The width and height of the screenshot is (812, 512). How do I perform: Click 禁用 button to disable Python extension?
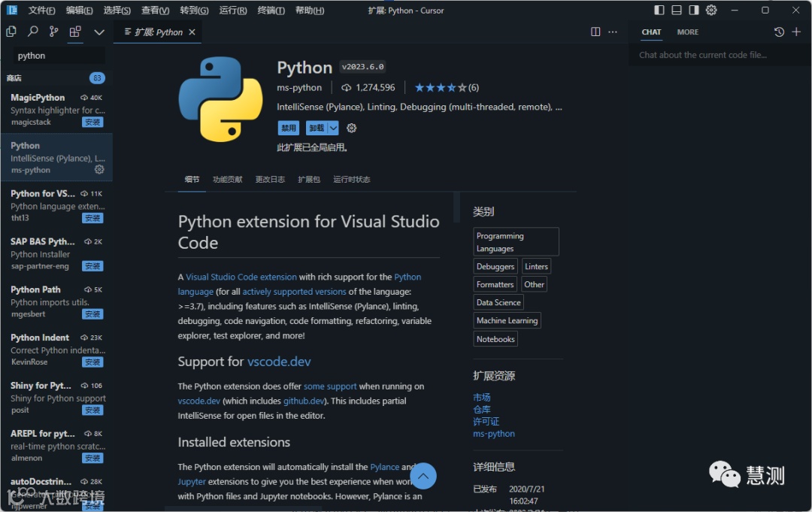(x=289, y=128)
